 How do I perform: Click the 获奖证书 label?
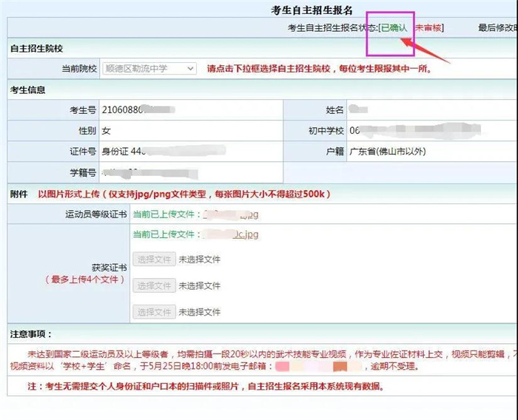click(x=109, y=268)
